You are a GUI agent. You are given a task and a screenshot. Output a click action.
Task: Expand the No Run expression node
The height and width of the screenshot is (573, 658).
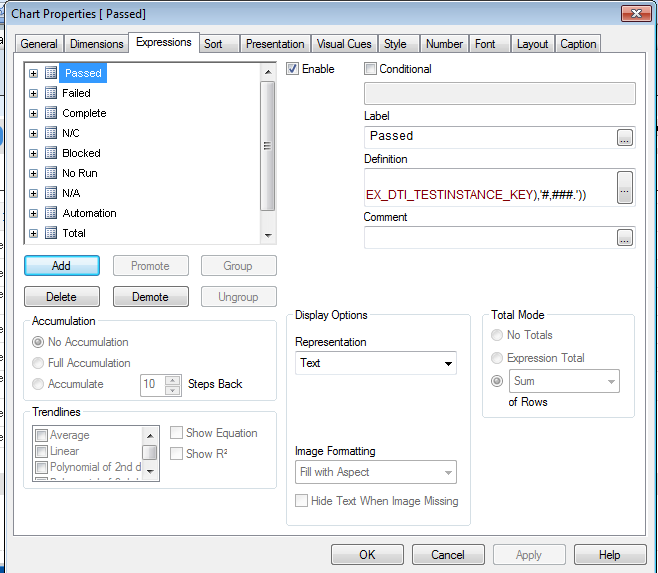[x=34, y=173]
